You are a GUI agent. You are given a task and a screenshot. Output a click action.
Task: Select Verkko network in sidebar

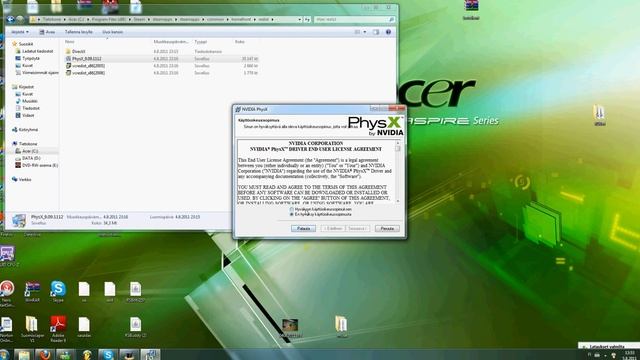tap(22, 180)
